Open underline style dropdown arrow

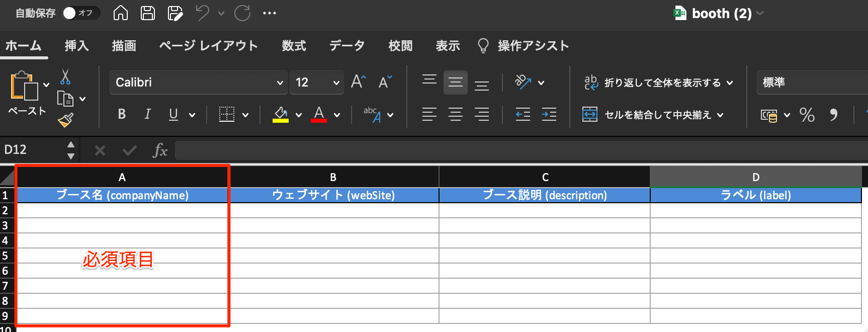[192, 115]
